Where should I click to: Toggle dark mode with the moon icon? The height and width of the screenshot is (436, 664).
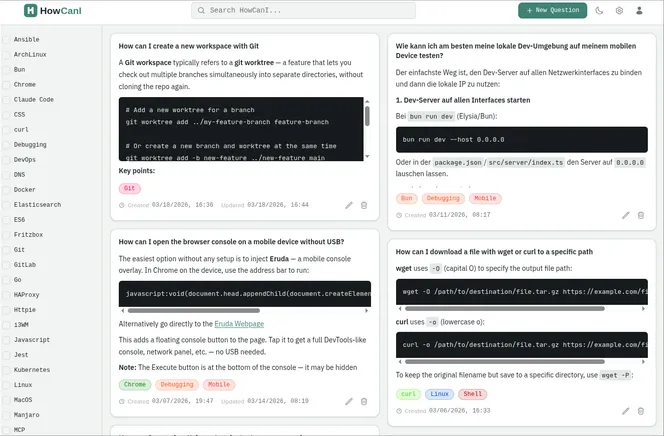coord(599,10)
